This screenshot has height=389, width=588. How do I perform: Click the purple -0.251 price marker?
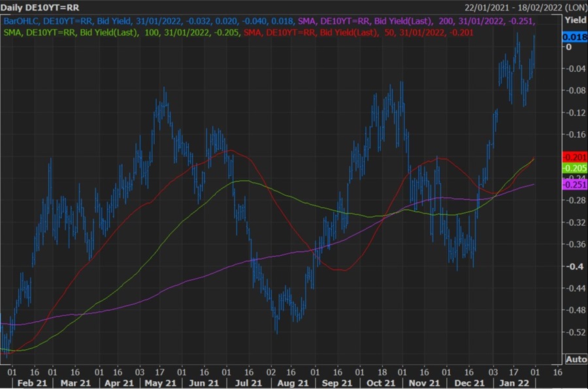pyautogui.click(x=574, y=185)
